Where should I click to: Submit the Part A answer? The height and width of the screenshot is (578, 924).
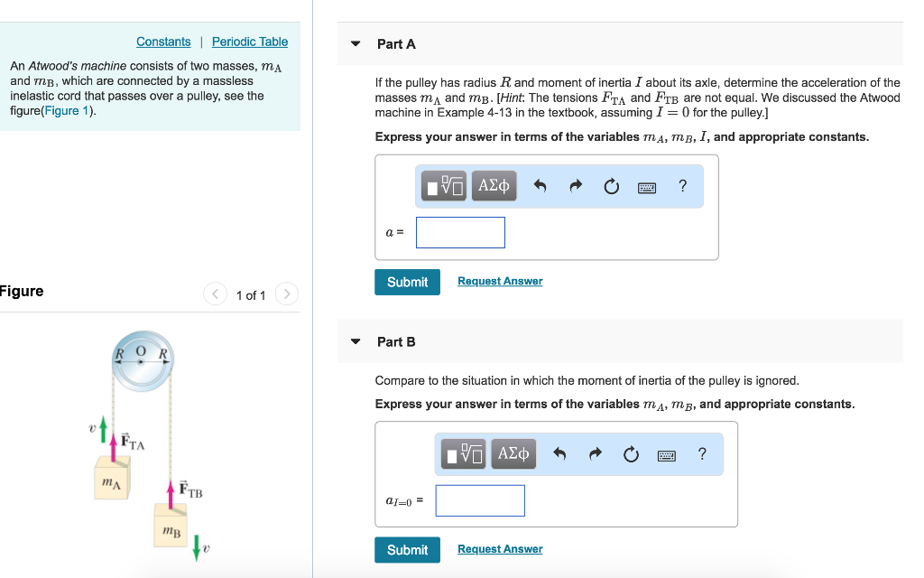click(407, 282)
